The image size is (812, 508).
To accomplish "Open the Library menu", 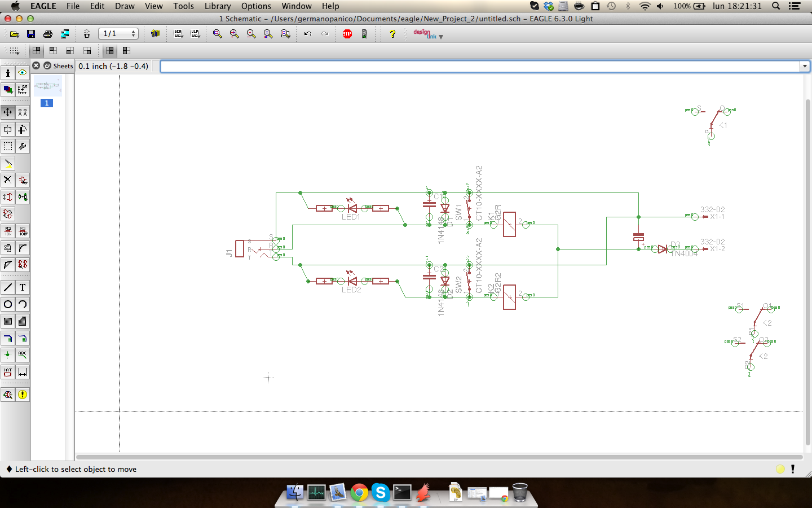I will pyautogui.click(x=217, y=6).
